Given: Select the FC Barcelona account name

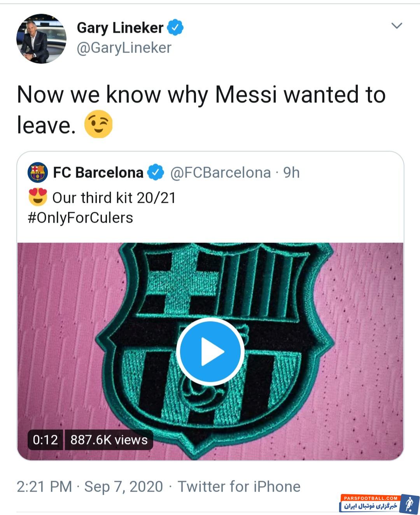Looking at the screenshot, I should [x=98, y=172].
